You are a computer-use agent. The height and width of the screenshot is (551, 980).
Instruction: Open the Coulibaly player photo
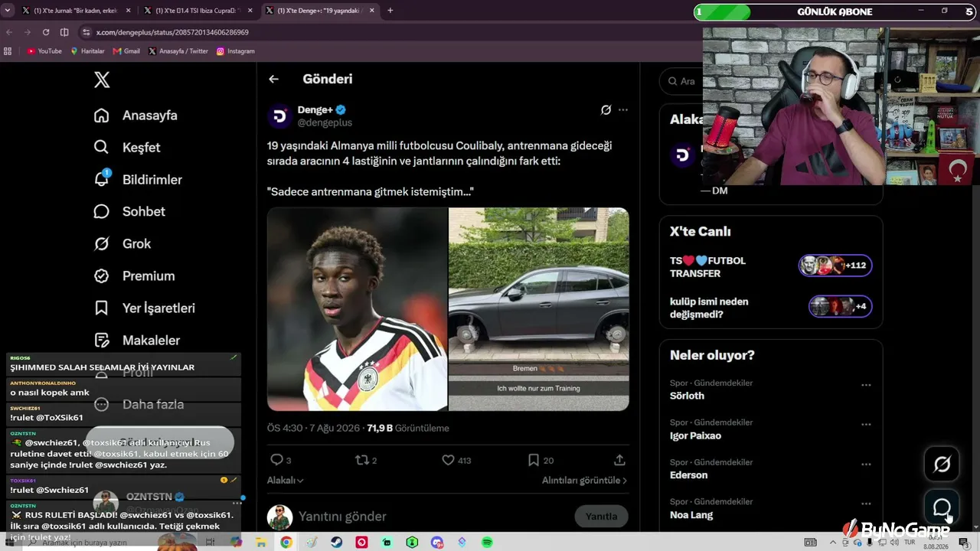[x=357, y=309]
